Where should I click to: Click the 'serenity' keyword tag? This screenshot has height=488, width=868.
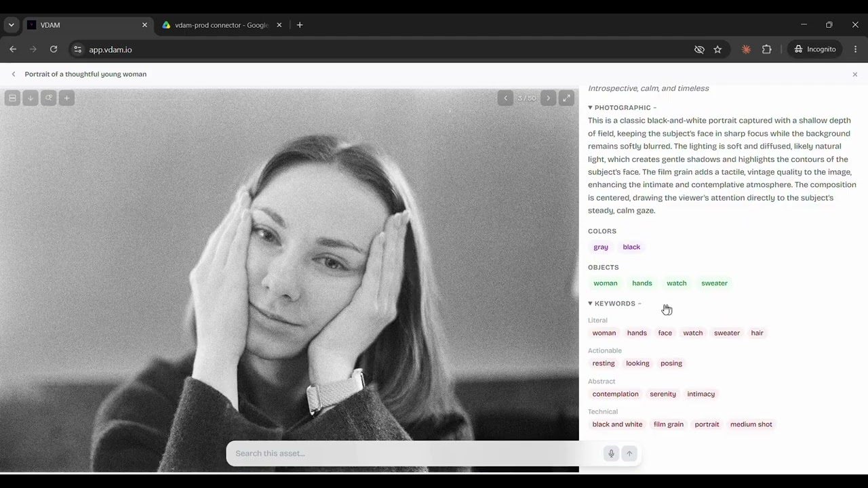[x=663, y=394]
